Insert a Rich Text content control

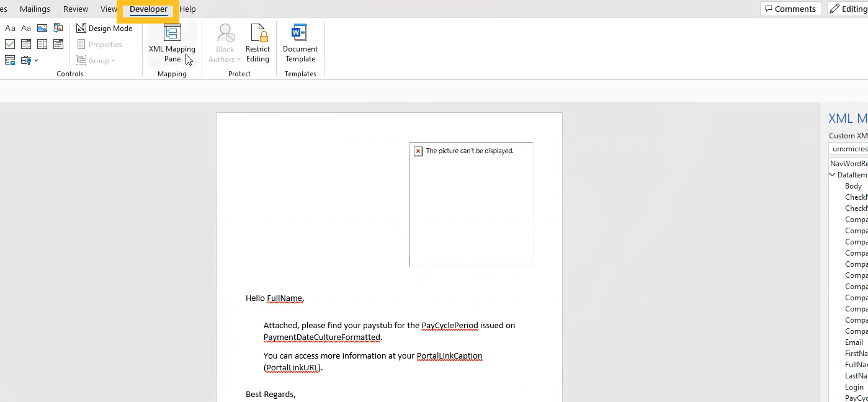click(x=10, y=28)
